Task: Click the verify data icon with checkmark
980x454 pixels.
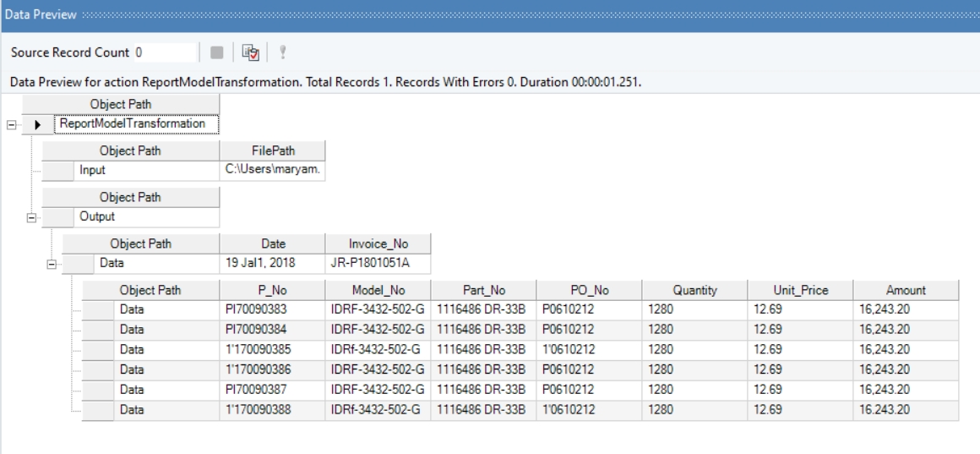Action: [250, 52]
